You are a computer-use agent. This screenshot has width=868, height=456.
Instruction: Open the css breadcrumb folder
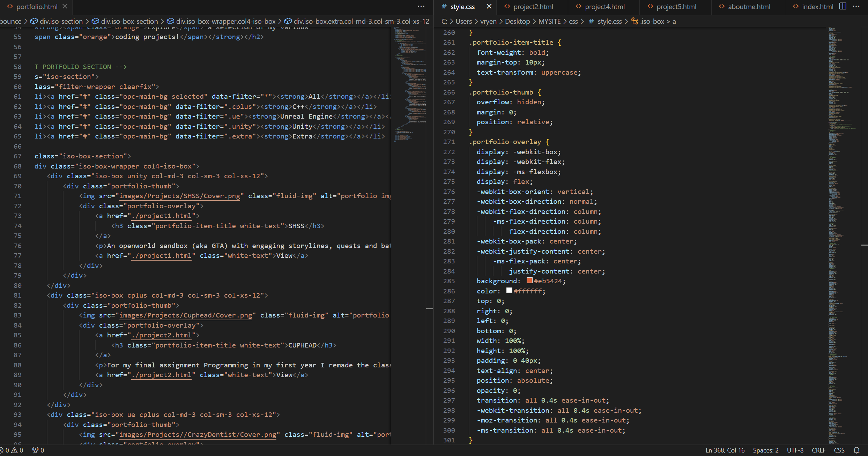pyautogui.click(x=573, y=21)
